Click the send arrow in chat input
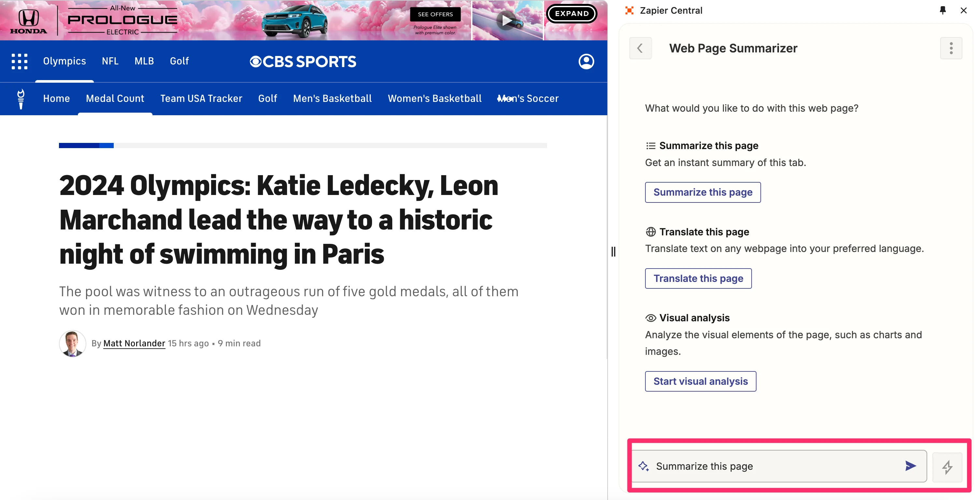 [910, 466]
